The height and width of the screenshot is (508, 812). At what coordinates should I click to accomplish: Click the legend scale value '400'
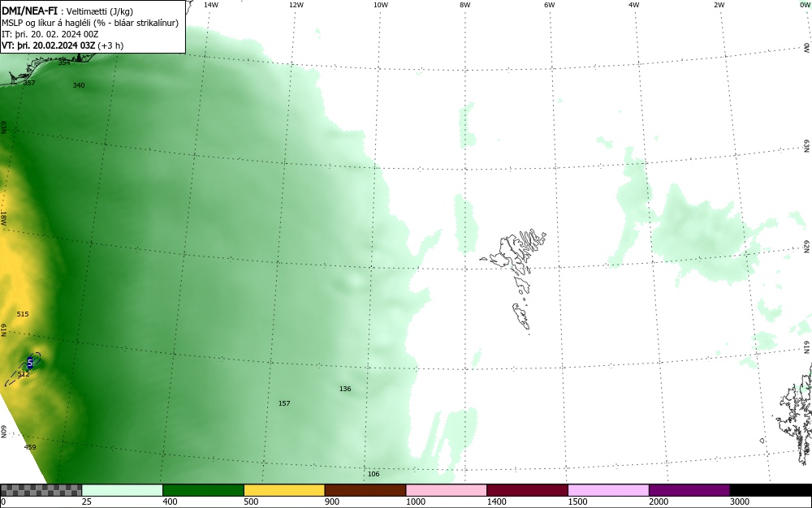[x=170, y=502]
